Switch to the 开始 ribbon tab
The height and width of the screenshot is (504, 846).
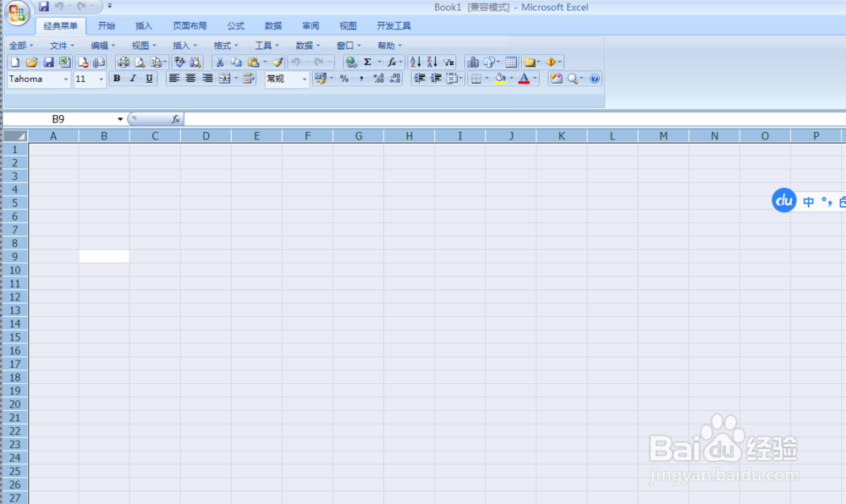click(x=107, y=26)
